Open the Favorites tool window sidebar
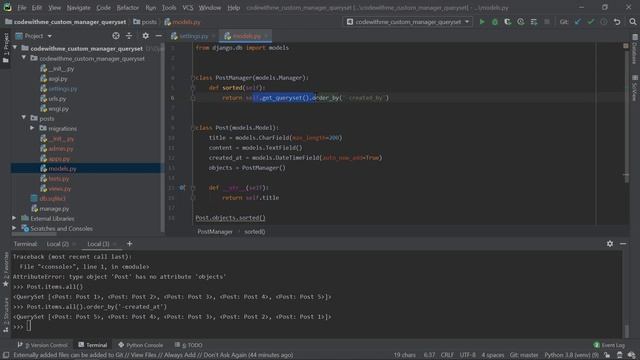 pos(6,269)
